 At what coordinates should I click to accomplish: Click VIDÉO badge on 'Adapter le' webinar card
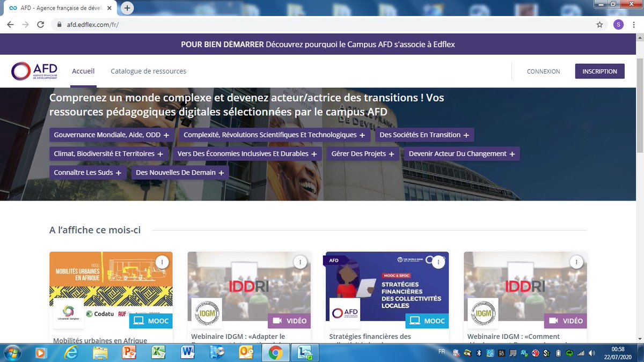pos(289,321)
